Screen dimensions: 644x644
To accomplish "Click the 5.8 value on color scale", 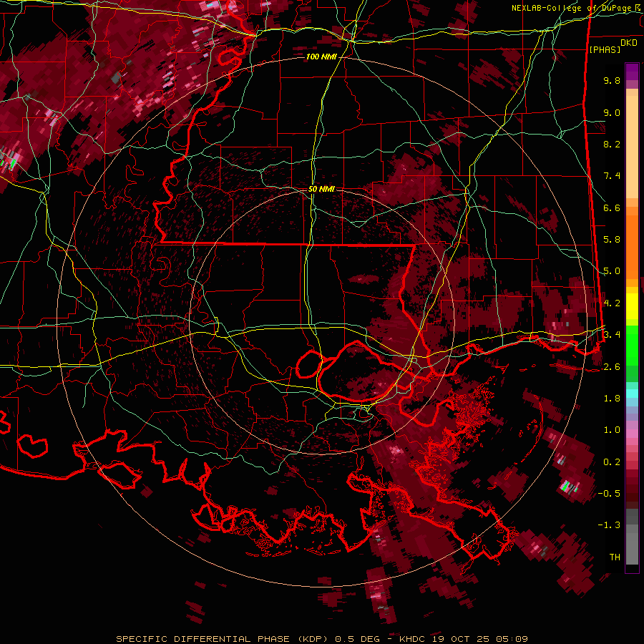I will (612, 240).
